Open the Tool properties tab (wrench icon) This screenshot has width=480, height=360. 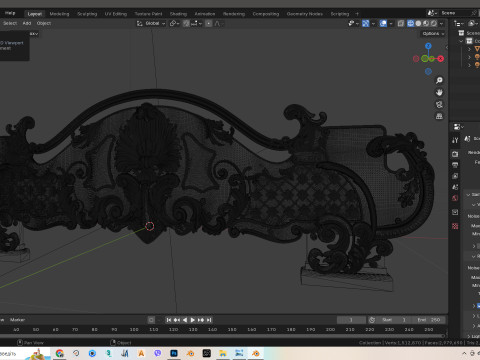click(455, 140)
